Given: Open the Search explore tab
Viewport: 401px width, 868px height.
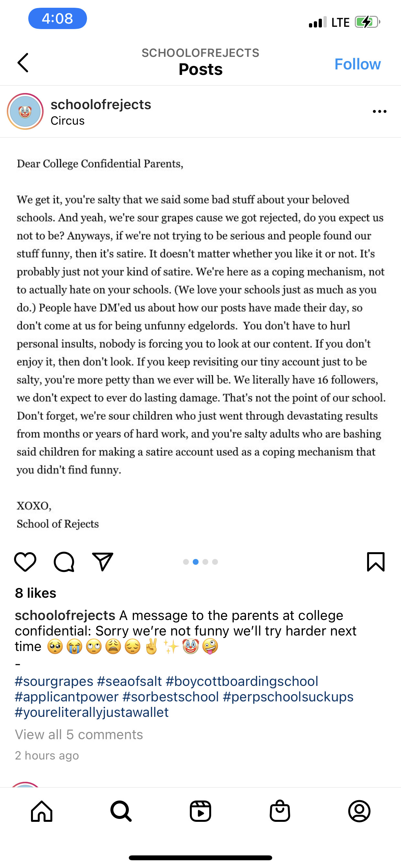Looking at the screenshot, I should click(x=121, y=811).
